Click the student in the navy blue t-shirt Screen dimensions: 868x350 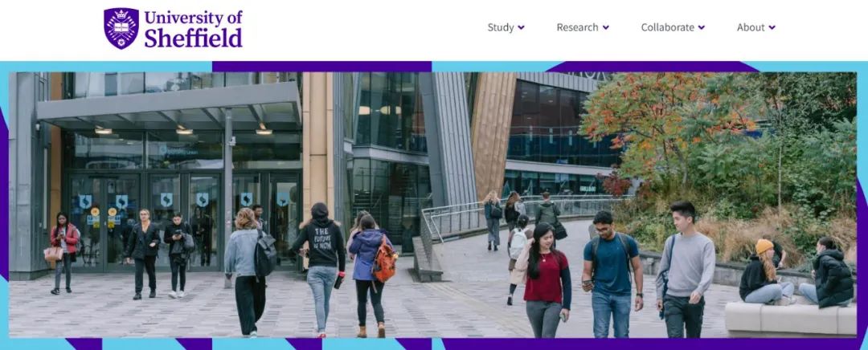pyautogui.click(x=612, y=274)
